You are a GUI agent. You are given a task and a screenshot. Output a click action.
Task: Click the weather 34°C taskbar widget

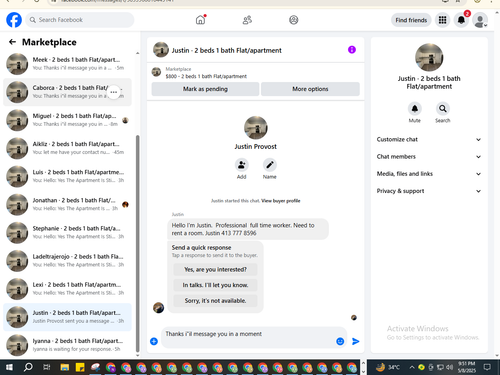(x=388, y=367)
